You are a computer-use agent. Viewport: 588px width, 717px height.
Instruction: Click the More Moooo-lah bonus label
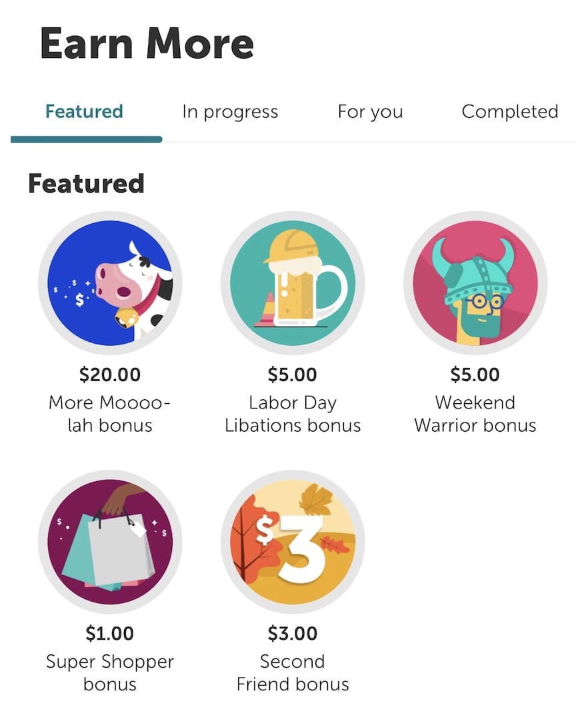tap(110, 414)
